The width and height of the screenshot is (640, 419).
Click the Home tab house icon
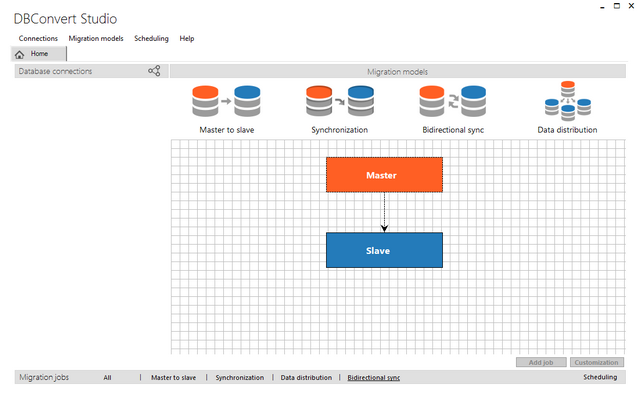click(20, 54)
